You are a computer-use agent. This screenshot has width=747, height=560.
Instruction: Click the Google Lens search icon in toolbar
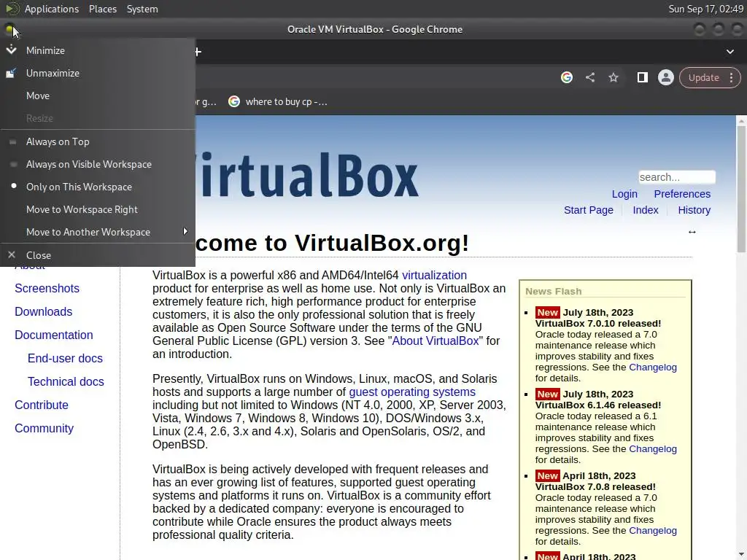coord(566,77)
